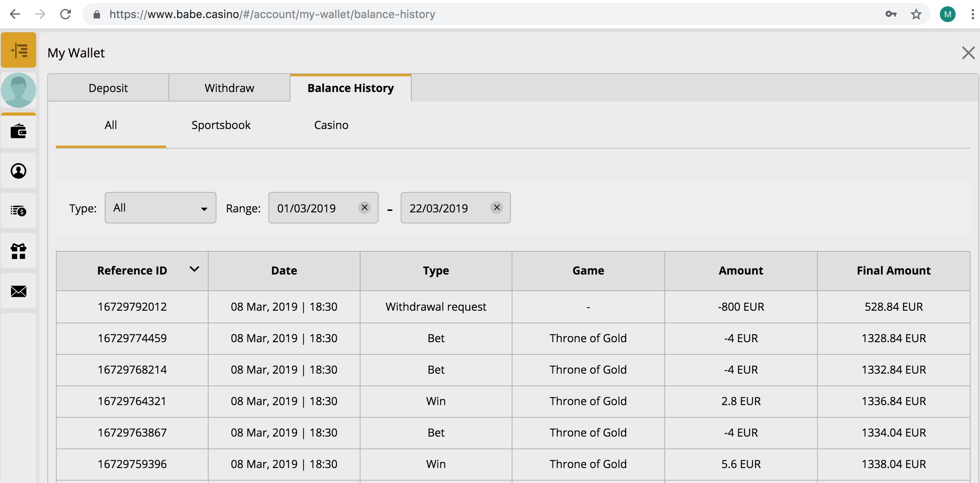Click the 2.8 EUR win amount
This screenshot has width=980, height=483.
pos(741,401)
